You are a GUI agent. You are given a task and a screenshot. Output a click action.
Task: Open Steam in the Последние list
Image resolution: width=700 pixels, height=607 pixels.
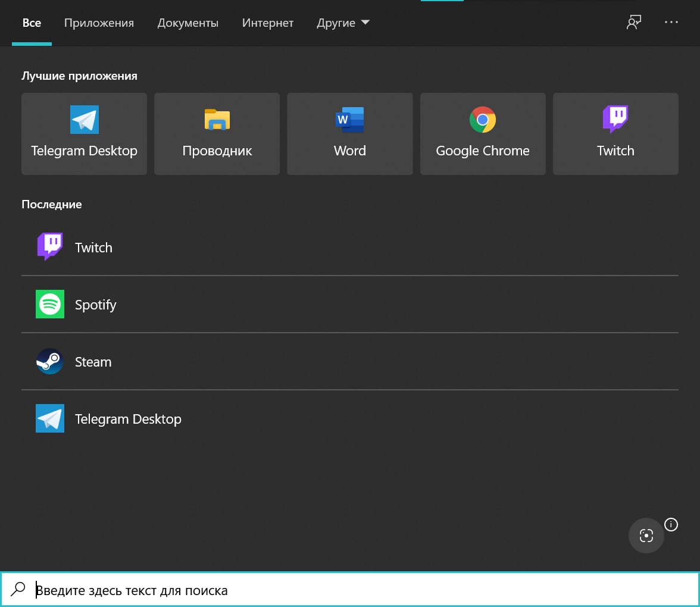(x=350, y=362)
